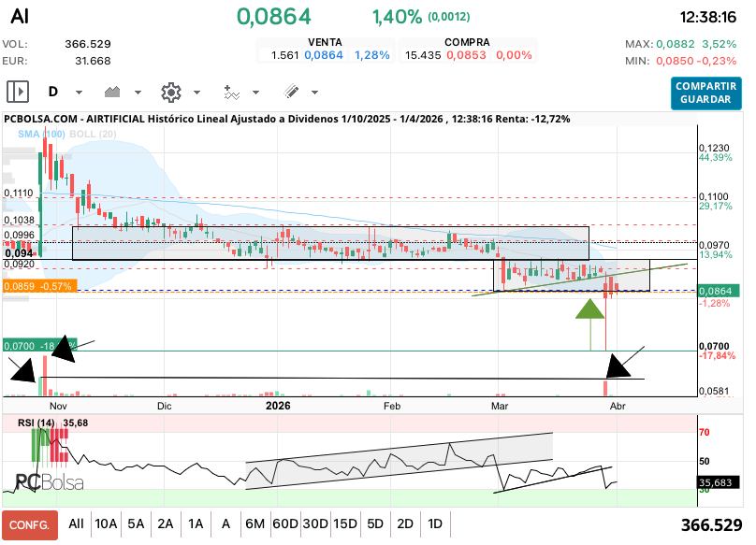Expand the drawing tools dropdown arrow
756x545 pixels.
coord(314,93)
